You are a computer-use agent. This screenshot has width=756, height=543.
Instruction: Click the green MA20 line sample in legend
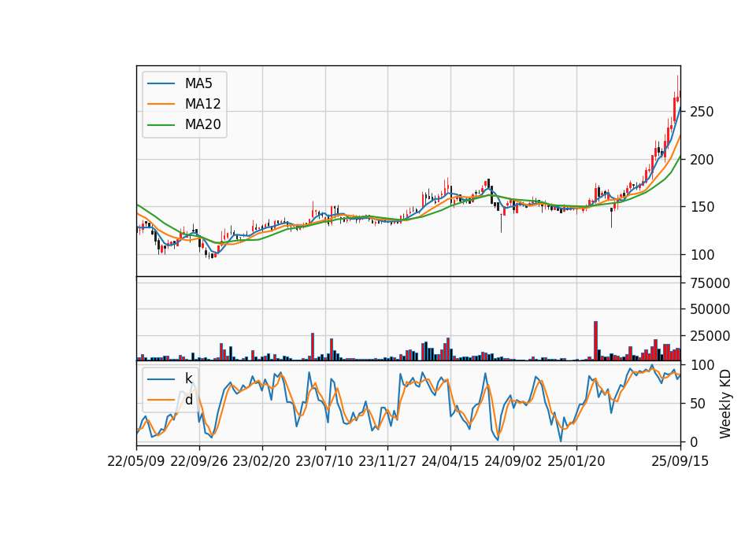(x=161, y=124)
